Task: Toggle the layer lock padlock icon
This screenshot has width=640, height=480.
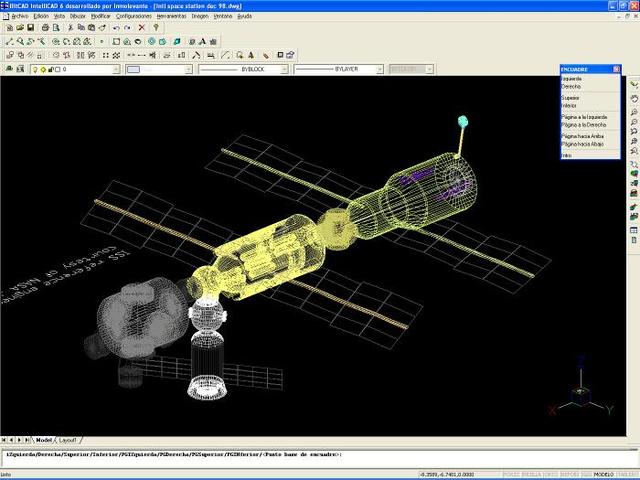Action: pyautogui.click(x=51, y=70)
